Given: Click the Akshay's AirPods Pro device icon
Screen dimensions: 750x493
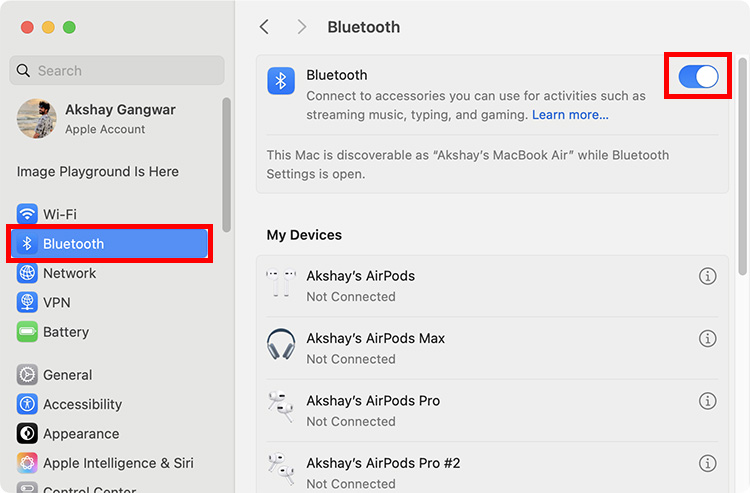Looking at the screenshot, I should pos(281,406).
